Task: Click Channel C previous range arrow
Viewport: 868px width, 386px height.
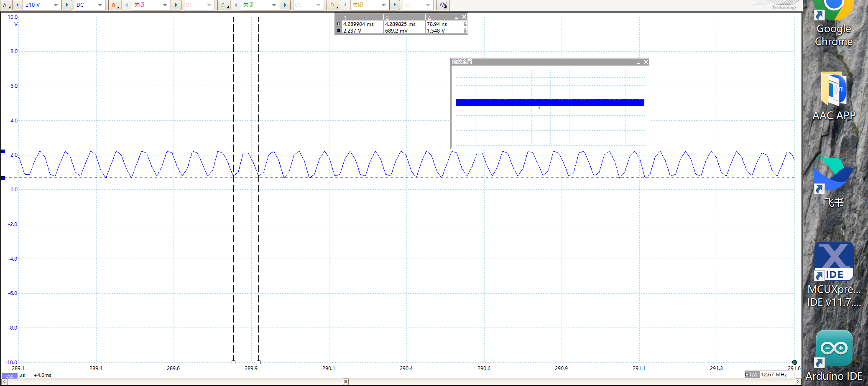Action: (x=236, y=5)
